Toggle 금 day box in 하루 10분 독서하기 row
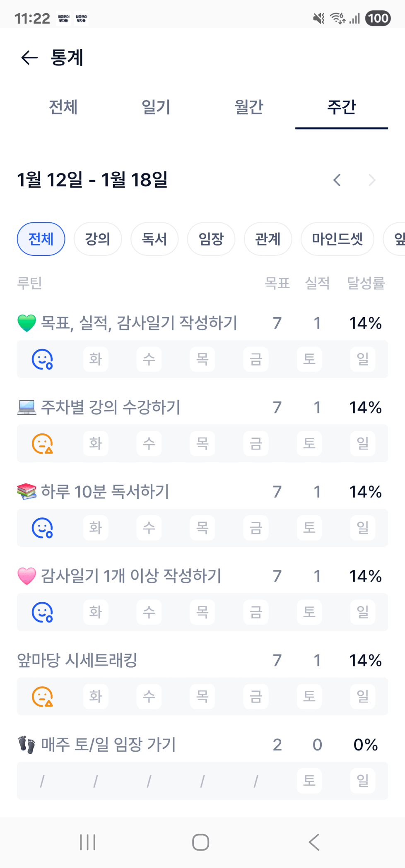Viewport: 405px width, 868px height. pyautogui.click(x=256, y=528)
